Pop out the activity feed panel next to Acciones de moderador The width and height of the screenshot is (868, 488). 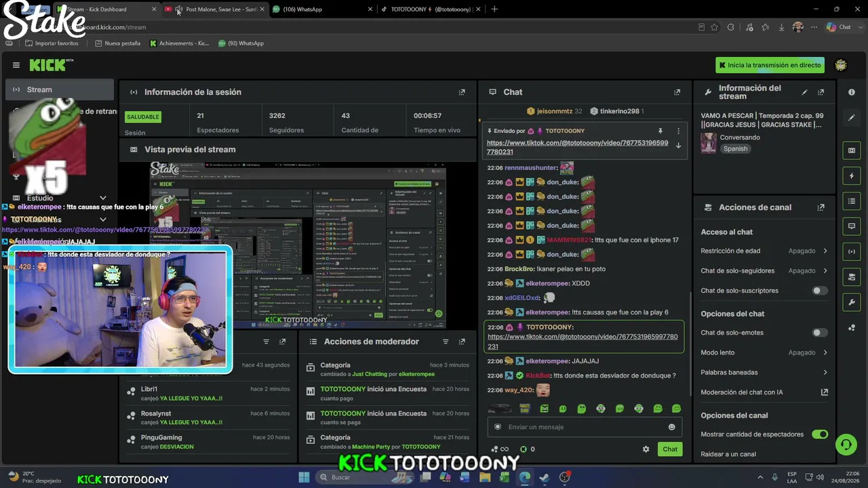tap(283, 342)
